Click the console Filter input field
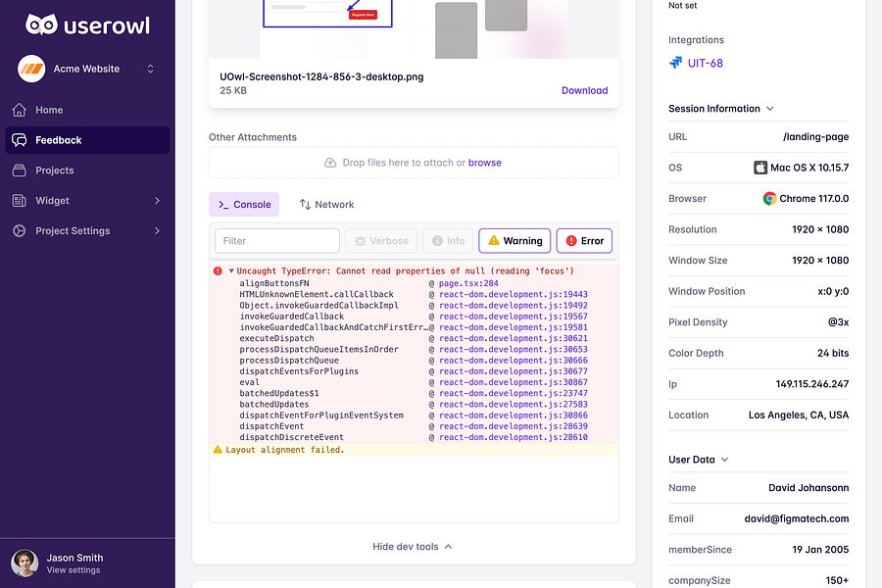The width and height of the screenshot is (882, 588). pos(276,241)
